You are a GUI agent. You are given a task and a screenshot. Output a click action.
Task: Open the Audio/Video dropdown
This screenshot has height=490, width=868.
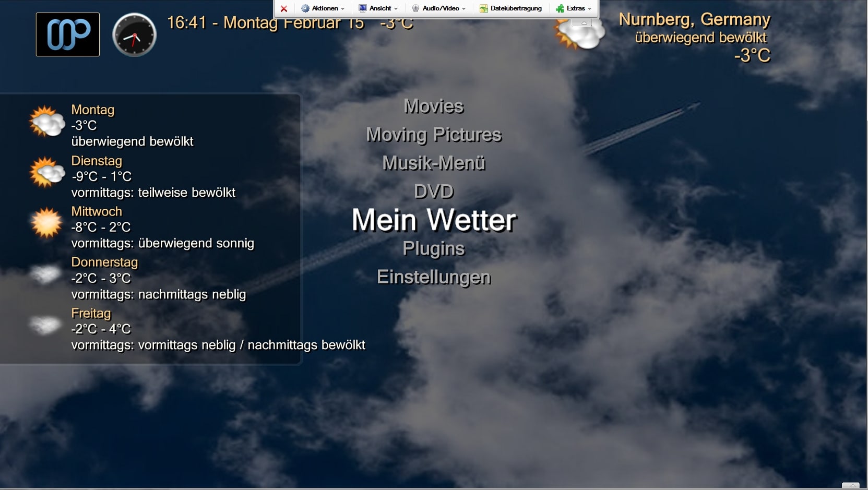[439, 8]
